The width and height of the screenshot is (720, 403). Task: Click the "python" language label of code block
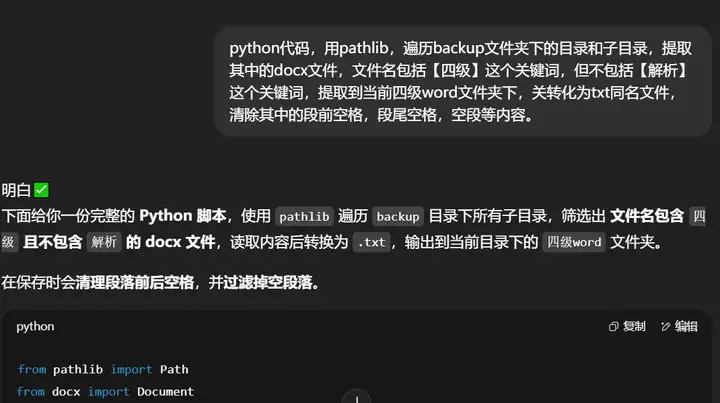tap(35, 327)
